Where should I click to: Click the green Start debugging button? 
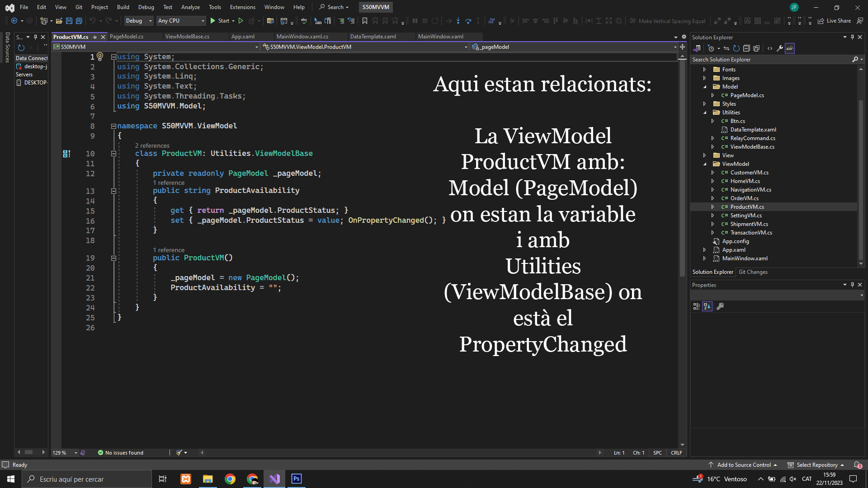213,21
